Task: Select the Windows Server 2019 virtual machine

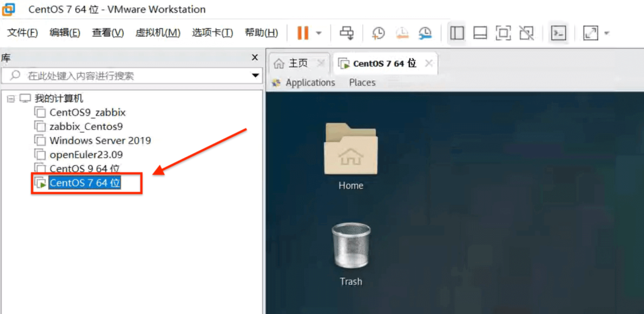Action: pos(100,141)
